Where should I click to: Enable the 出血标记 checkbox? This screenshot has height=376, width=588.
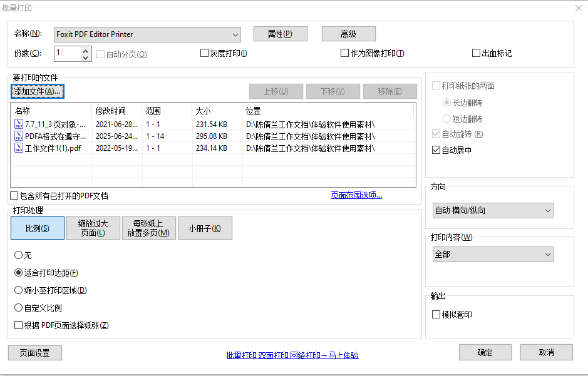click(x=476, y=53)
